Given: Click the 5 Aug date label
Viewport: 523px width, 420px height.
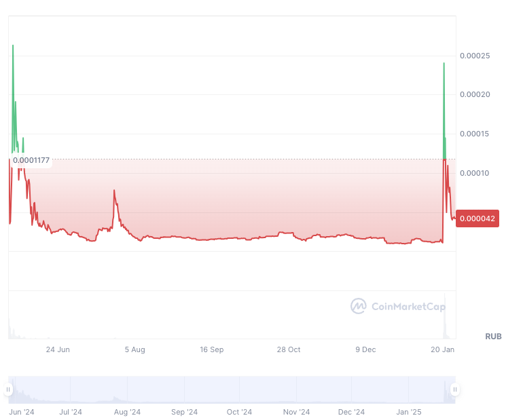Looking at the screenshot, I should point(134,349).
